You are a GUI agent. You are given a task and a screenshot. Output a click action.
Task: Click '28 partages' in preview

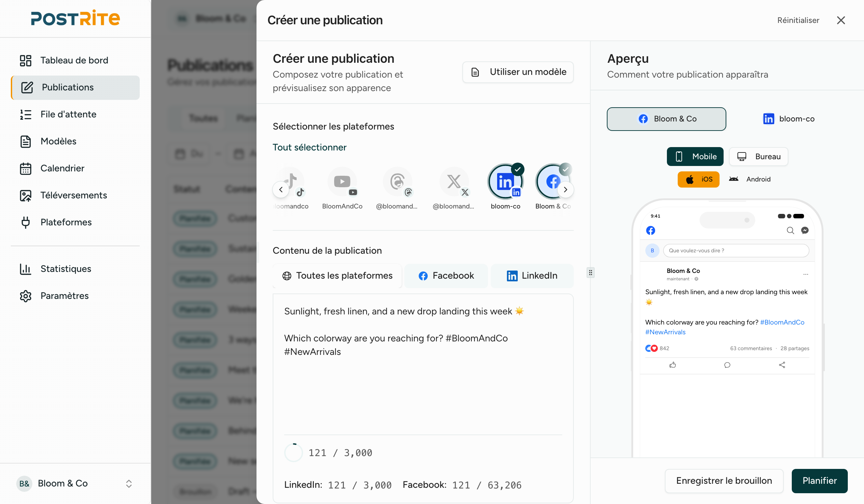tap(795, 348)
